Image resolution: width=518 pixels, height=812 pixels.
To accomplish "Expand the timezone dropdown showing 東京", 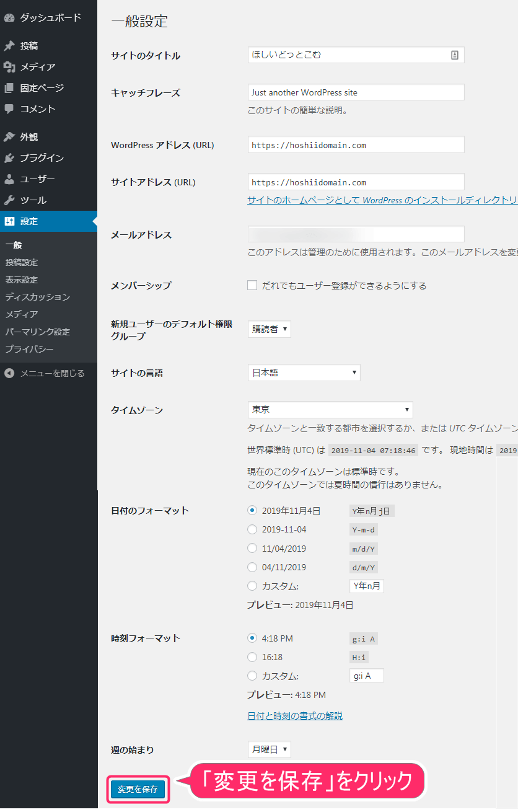I will point(330,410).
